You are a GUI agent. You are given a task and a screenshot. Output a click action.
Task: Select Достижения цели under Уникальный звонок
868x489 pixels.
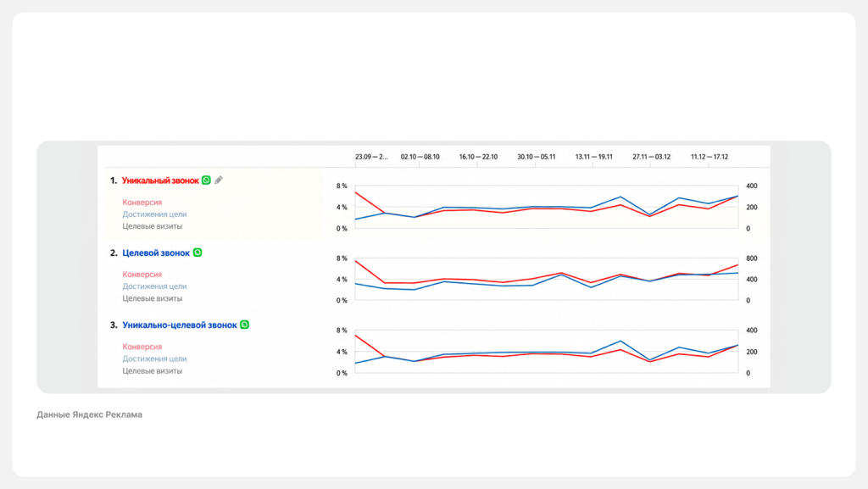point(154,214)
